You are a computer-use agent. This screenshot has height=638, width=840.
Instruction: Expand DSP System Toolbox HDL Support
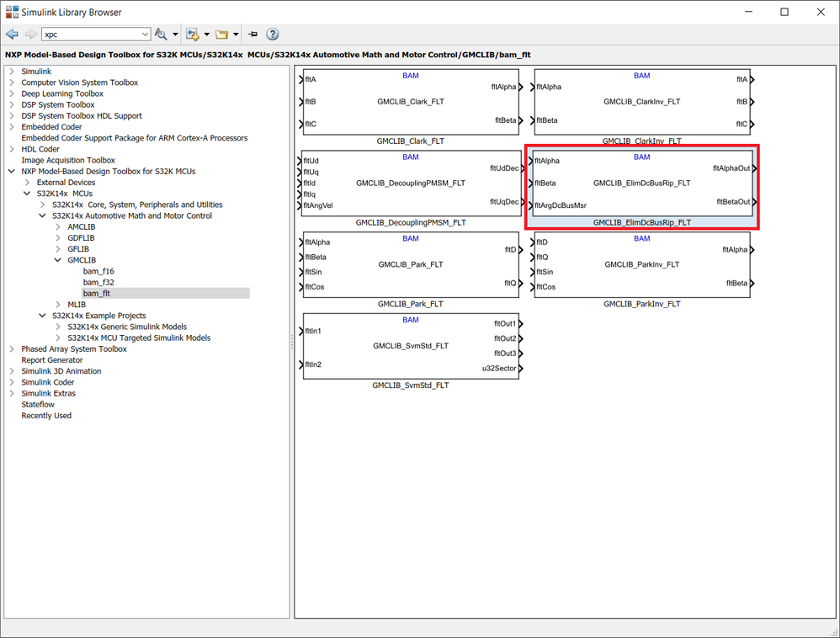(x=12, y=115)
